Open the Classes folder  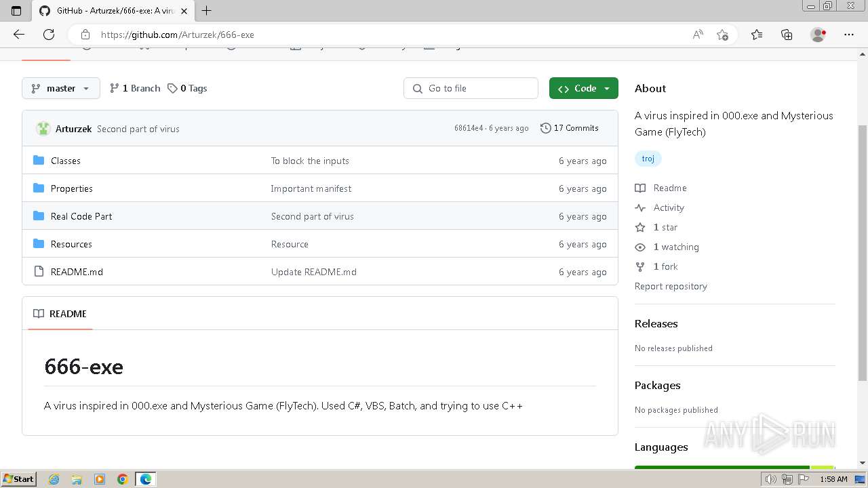pos(66,161)
